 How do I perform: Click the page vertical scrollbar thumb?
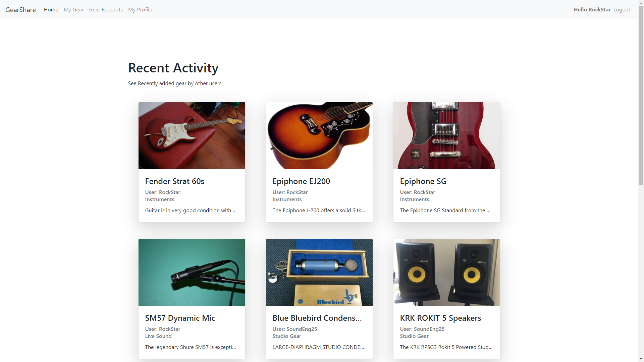pyautogui.click(x=641, y=95)
